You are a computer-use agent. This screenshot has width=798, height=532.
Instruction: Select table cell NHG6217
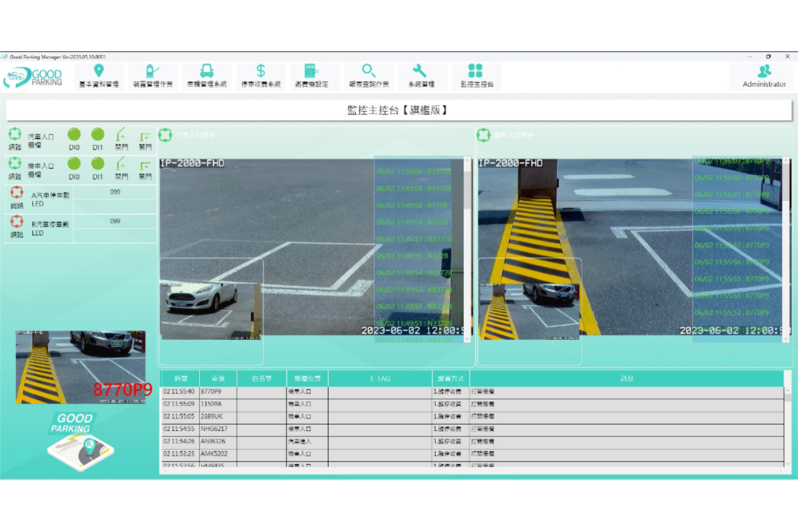coord(218,429)
